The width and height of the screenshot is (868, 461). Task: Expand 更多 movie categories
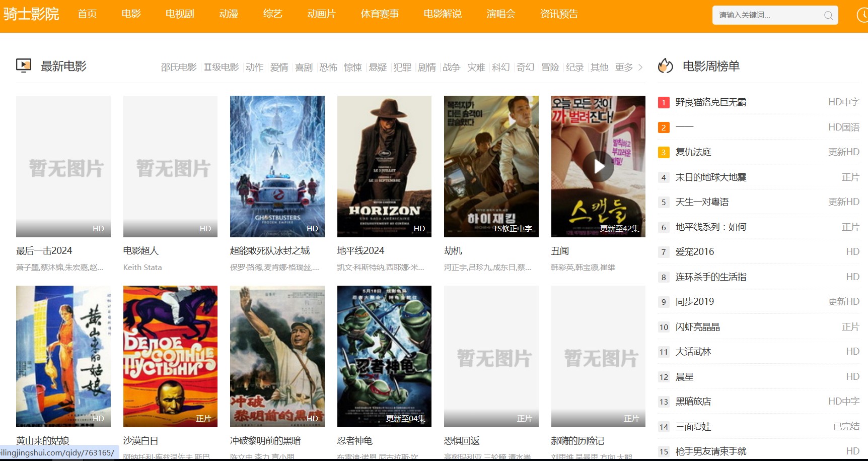[x=629, y=68]
